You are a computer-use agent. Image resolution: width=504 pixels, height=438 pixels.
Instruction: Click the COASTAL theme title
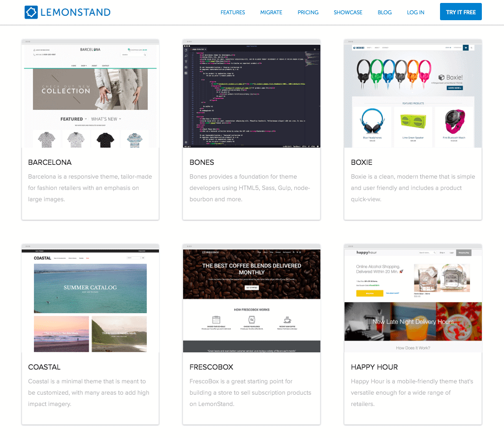click(44, 367)
